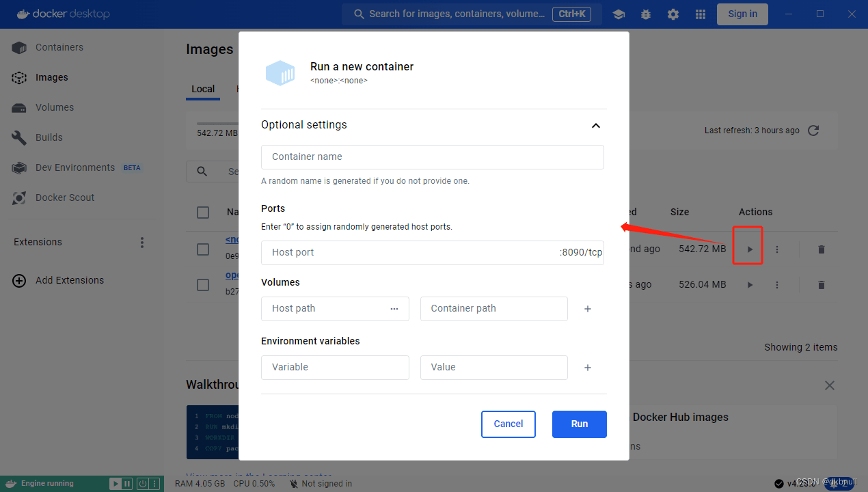
Task: Check the 526.04 MB image row checkbox
Action: tap(203, 285)
